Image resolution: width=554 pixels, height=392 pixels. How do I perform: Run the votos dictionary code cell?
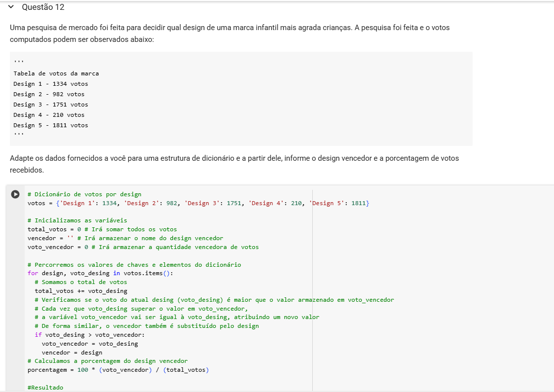tap(15, 194)
